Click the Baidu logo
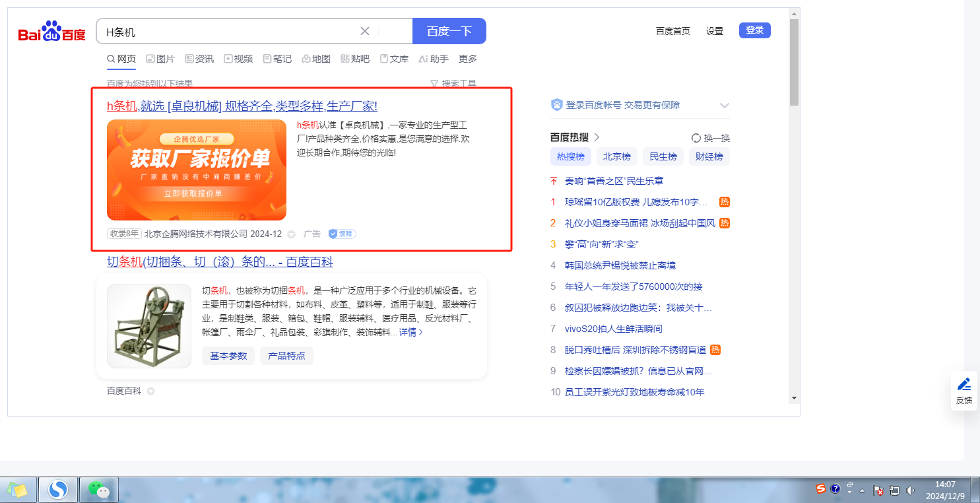The image size is (980, 503). tap(51, 32)
